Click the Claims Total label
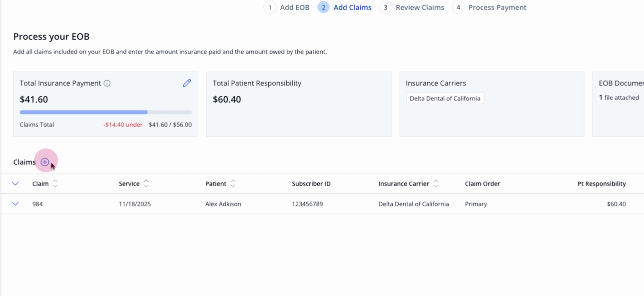This screenshot has width=644, height=296. (37, 125)
